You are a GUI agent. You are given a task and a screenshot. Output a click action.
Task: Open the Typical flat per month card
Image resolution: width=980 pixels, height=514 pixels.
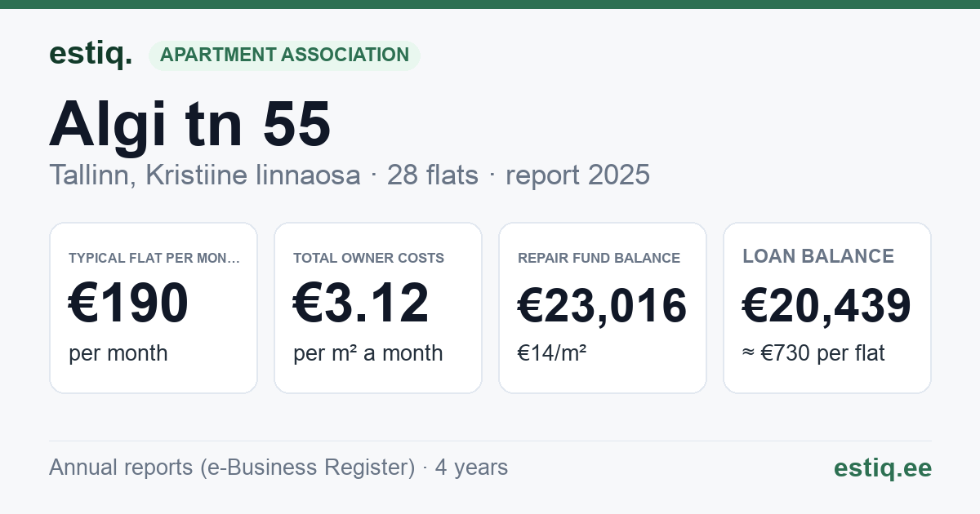coord(154,308)
